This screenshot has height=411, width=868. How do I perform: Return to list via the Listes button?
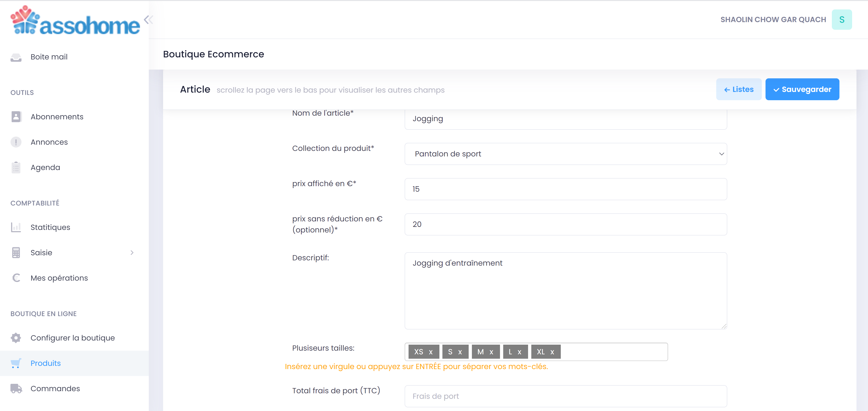[739, 89]
